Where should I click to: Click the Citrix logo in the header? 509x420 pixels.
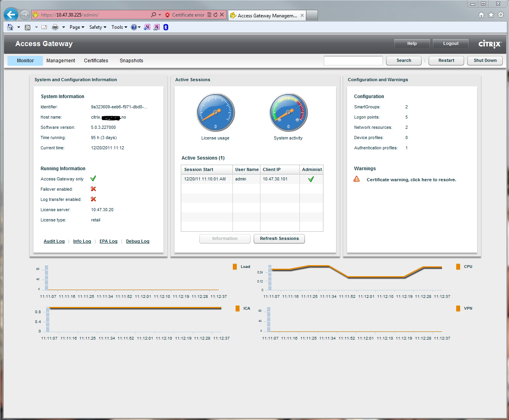point(490,44)
